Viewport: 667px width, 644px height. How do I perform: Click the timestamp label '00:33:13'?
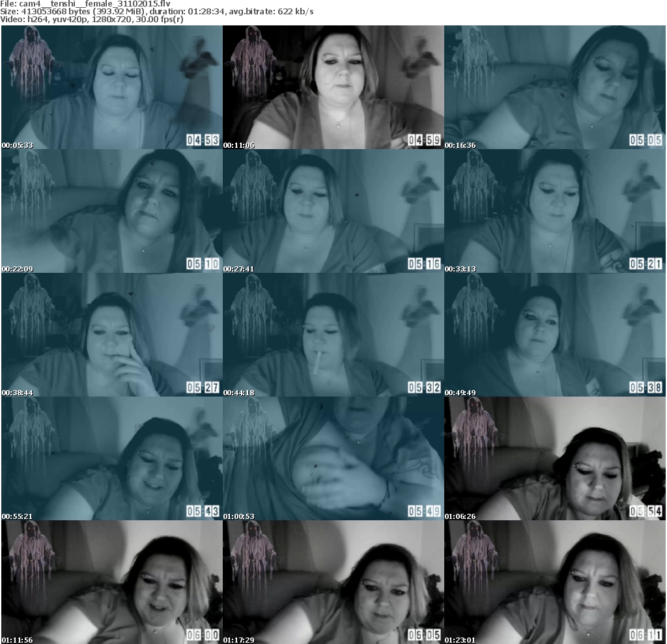pos(461,269)
